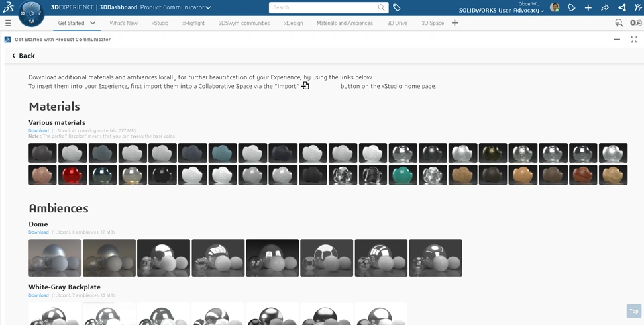Click the Product Communicator widget icon
This screenshot has height=325, width=644.
(x=7, y=40)
